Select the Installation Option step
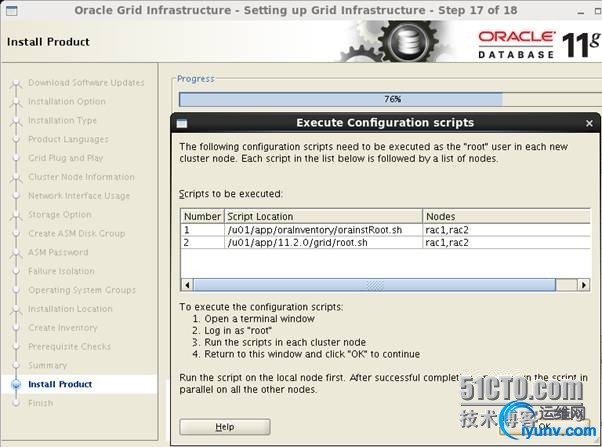 (x=67, y=101)
